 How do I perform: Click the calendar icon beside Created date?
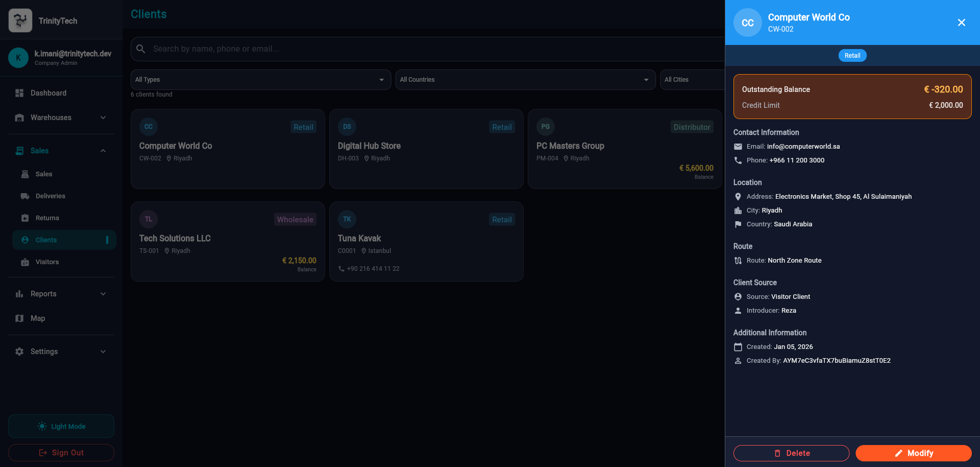(x=738, y=347)
